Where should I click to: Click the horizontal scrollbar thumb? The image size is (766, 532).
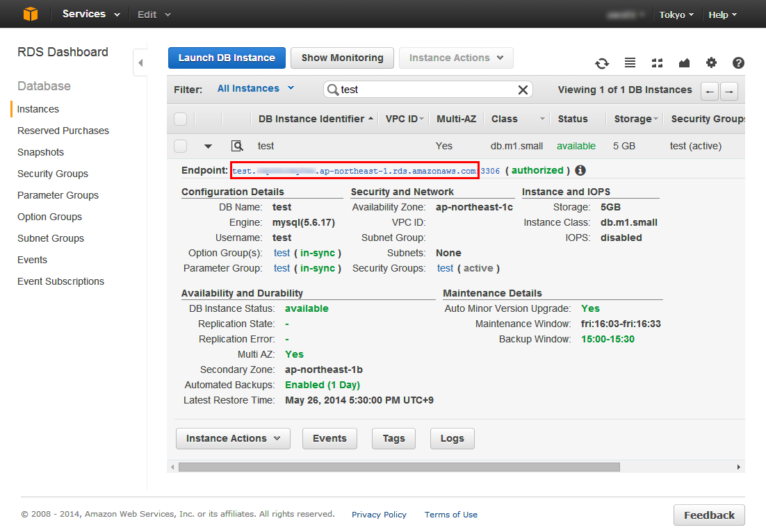[x=399, y=467]
